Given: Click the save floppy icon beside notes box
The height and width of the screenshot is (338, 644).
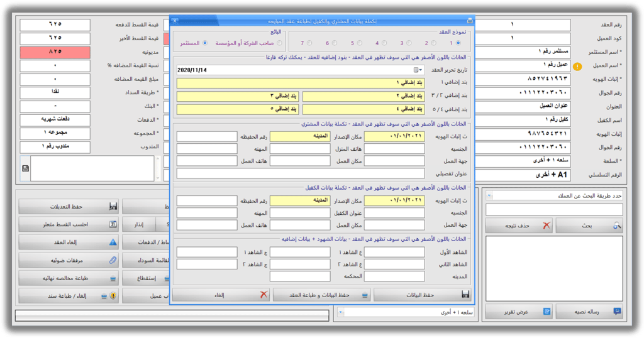Looking at the screenshot, I should click(x=25, y=168).
